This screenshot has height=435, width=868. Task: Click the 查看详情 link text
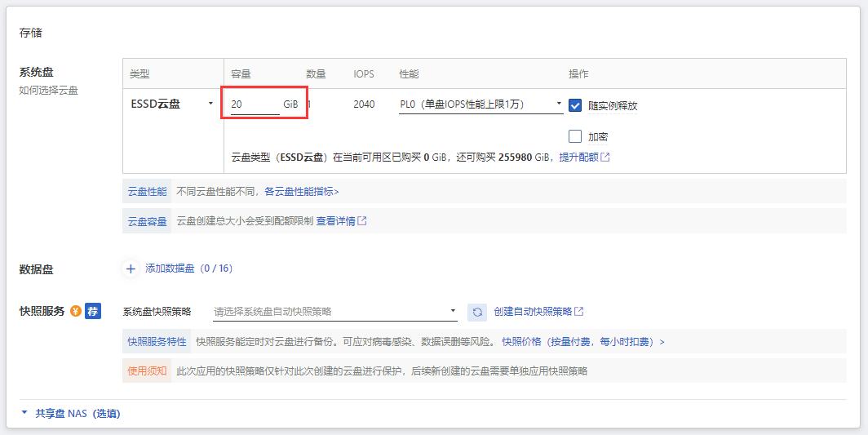[335, 221]
